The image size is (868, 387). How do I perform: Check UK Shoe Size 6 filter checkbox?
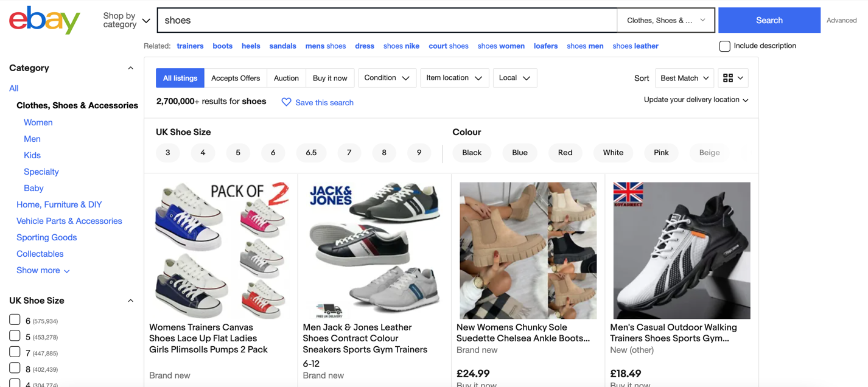pyautogui.click(x=15, y=319)
